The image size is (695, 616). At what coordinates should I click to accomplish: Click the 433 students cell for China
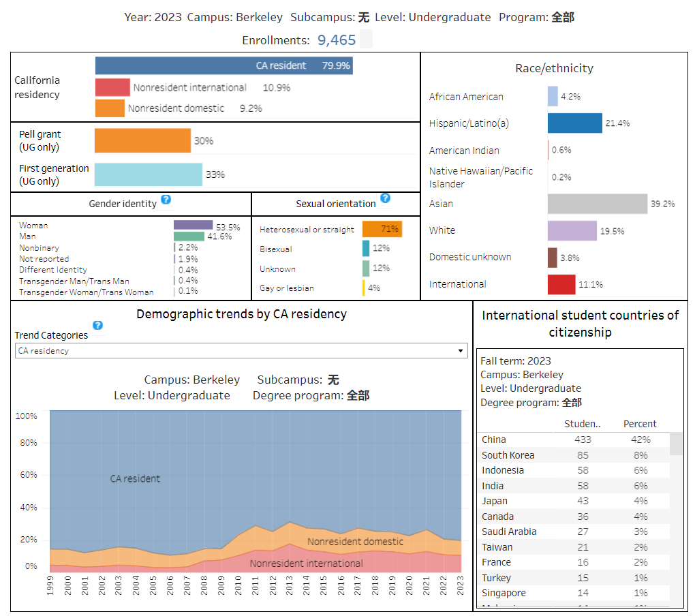(x=583, y=440)
